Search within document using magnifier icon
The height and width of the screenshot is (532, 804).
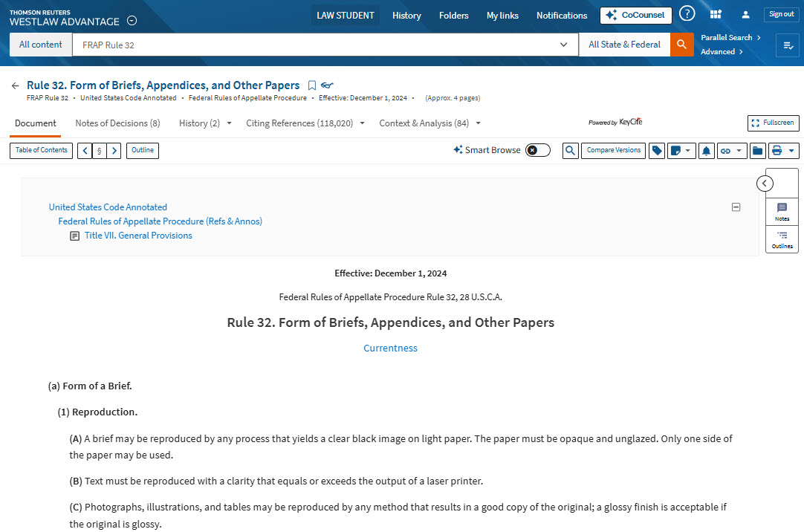[x=570, y=151]
